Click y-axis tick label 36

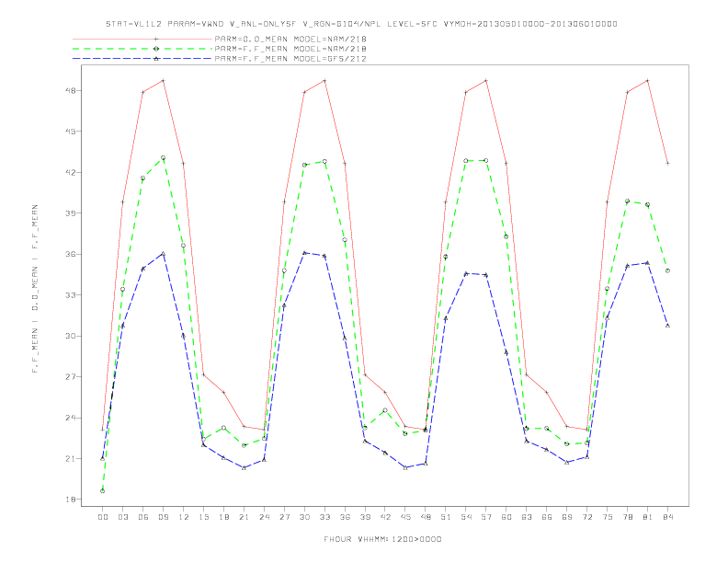click(71, 254)
